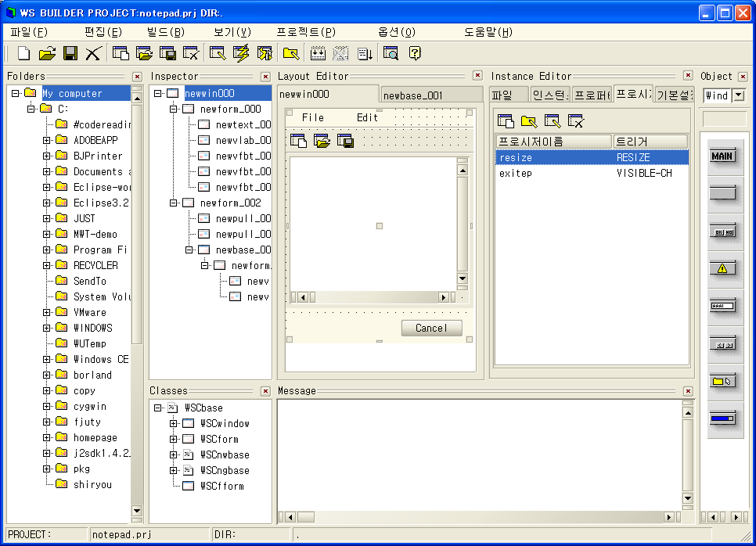756x546 pixels.
Task: Open the Object class type dropdown
Action: (739, 95)
